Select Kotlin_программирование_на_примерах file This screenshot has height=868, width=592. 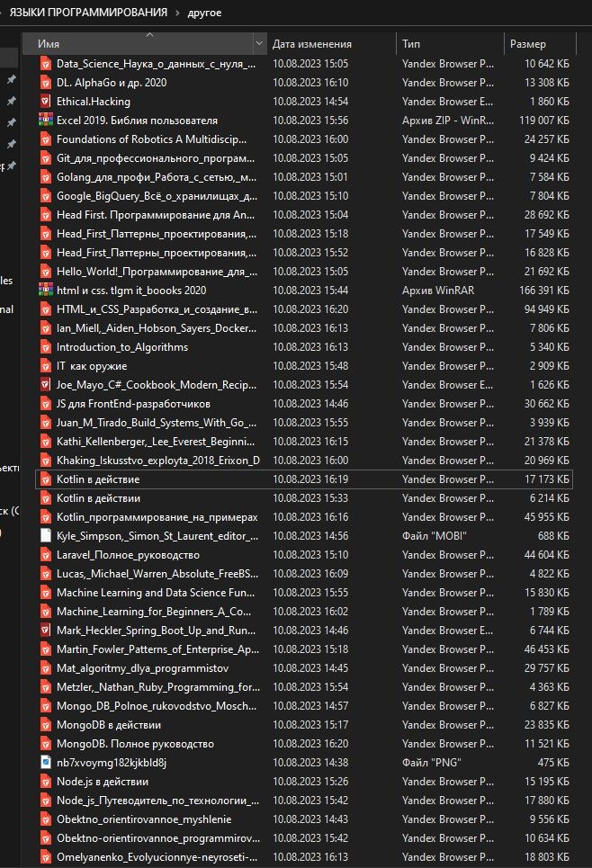[157, 517]
